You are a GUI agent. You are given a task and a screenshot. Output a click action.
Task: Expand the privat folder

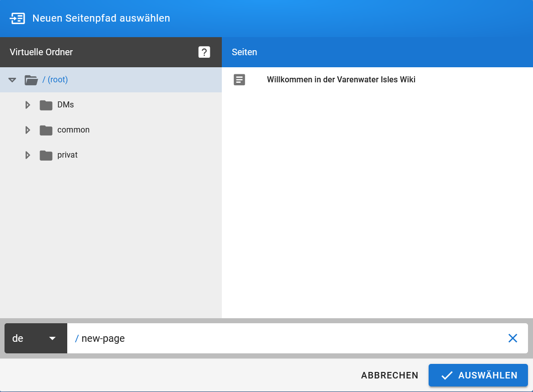[28, 155]
